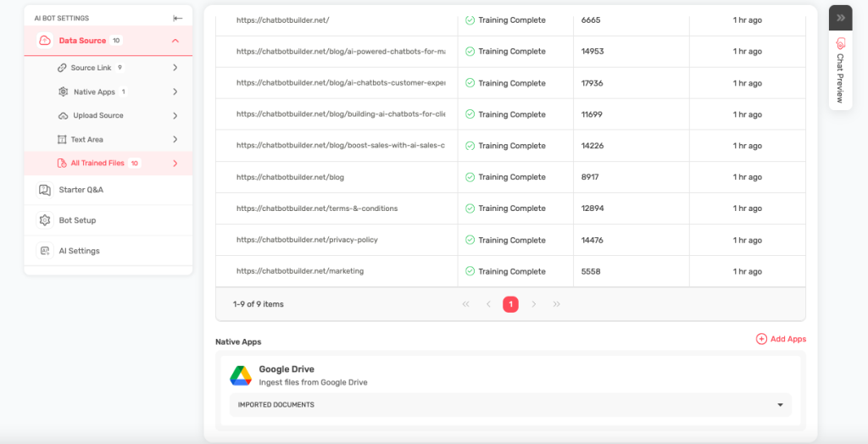Select the All Trained Files submenu item
Image resolution: width=868 pixels, height=444 pixels.
tap(108, 164)
